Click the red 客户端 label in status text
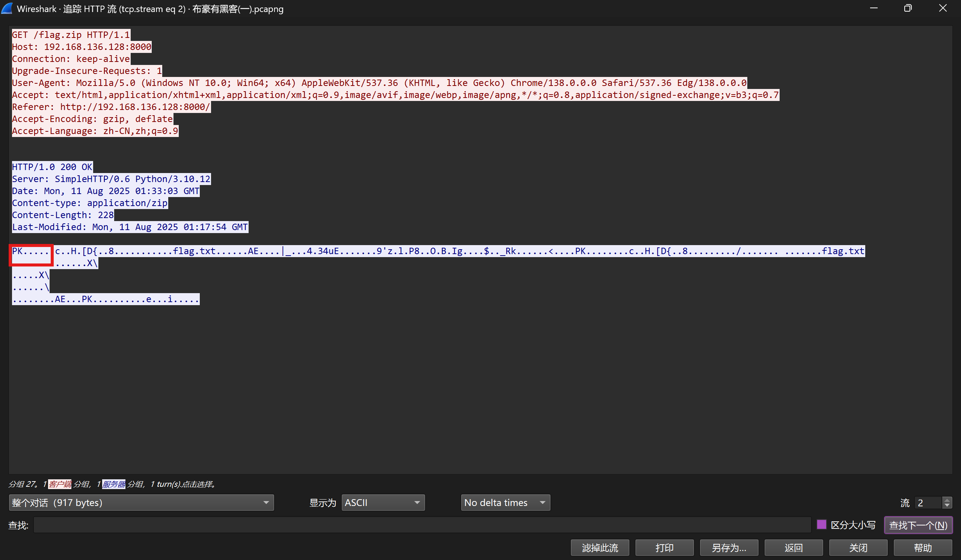 60,484
